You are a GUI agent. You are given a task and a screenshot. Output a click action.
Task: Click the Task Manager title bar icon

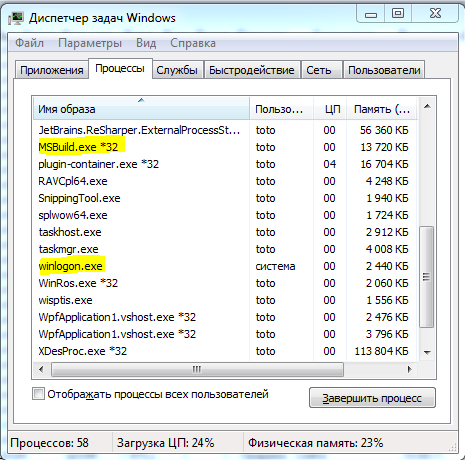pyautogui.click(x=16, y=18)
